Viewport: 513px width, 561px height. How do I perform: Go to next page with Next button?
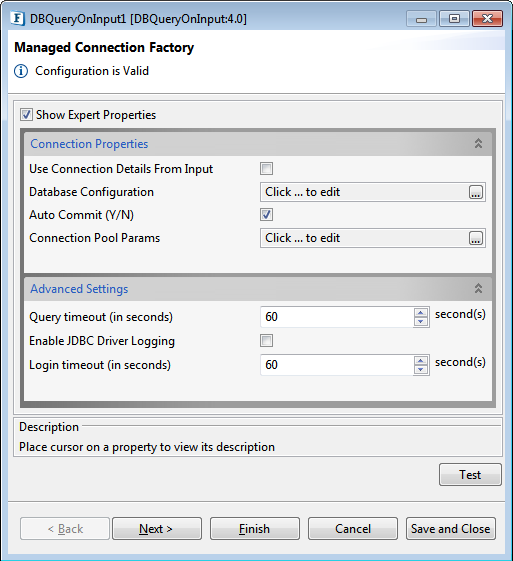157,528
